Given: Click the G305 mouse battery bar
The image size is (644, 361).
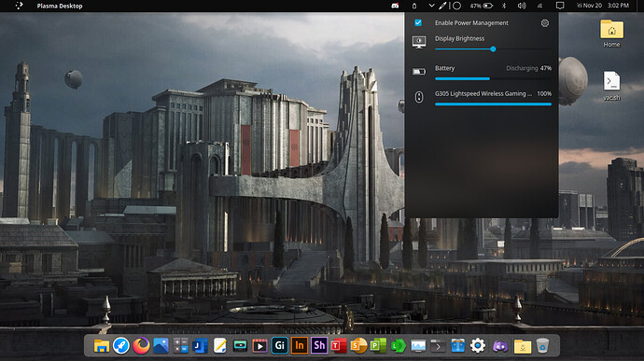Looking at the screenshot, I should click(x=493, y=104).
